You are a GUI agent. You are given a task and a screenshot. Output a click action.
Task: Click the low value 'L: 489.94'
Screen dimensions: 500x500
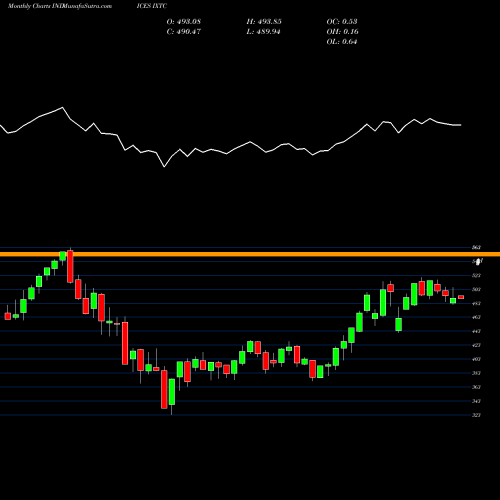pyautogui.click(x=263, y=32)
